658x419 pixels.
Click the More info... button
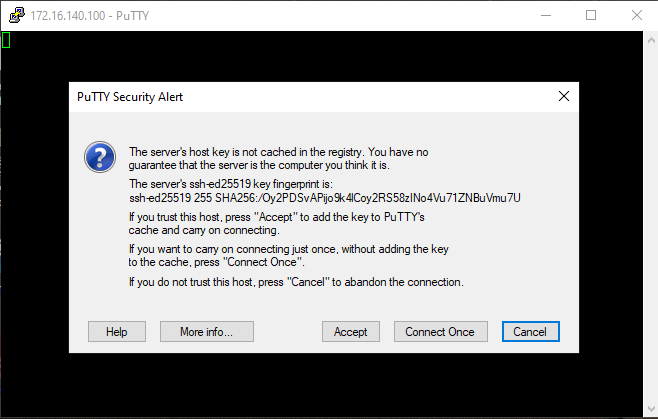(x=206, y=332)
